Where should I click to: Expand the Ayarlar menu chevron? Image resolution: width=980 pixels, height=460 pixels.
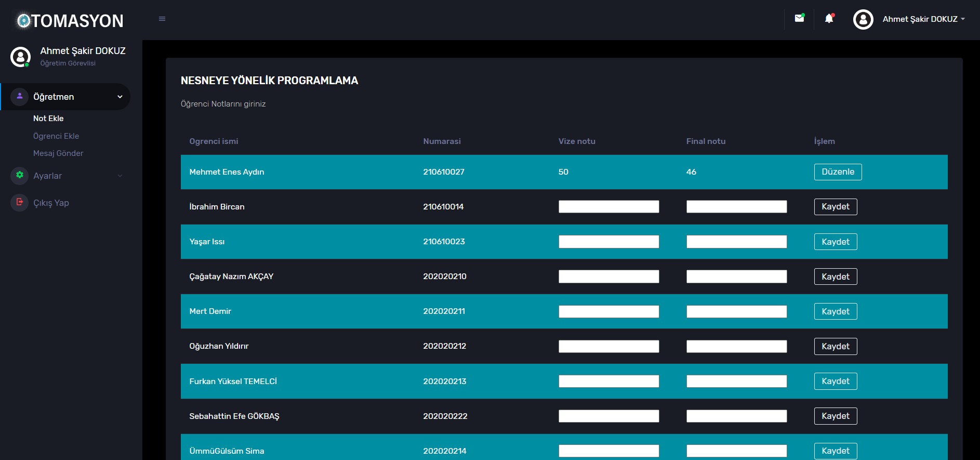click(x=120, y=176)
